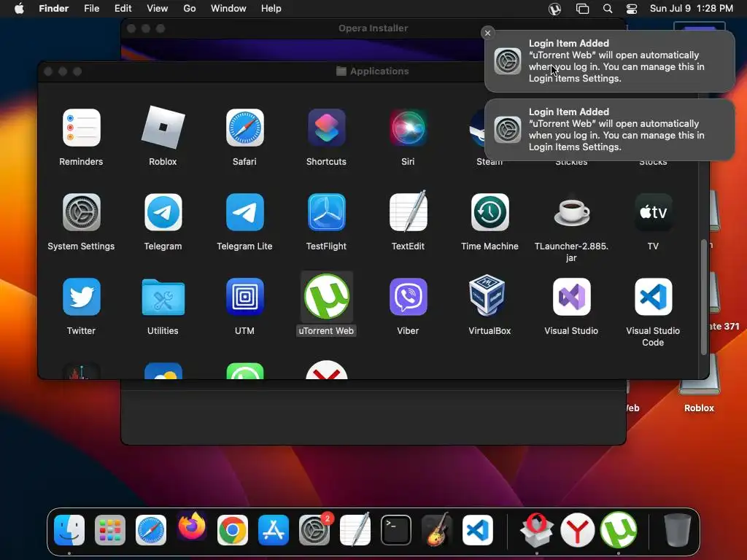
Task: Open Control Center from menu bar
Action: pos(632,9)
